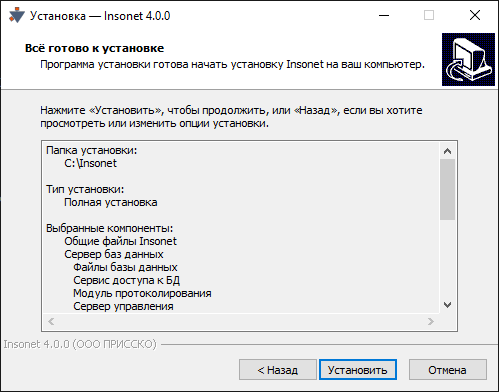This screenshot has width=499, height=392.
Task: Click the scroll left arrow under summary
Action: [51, 321]
